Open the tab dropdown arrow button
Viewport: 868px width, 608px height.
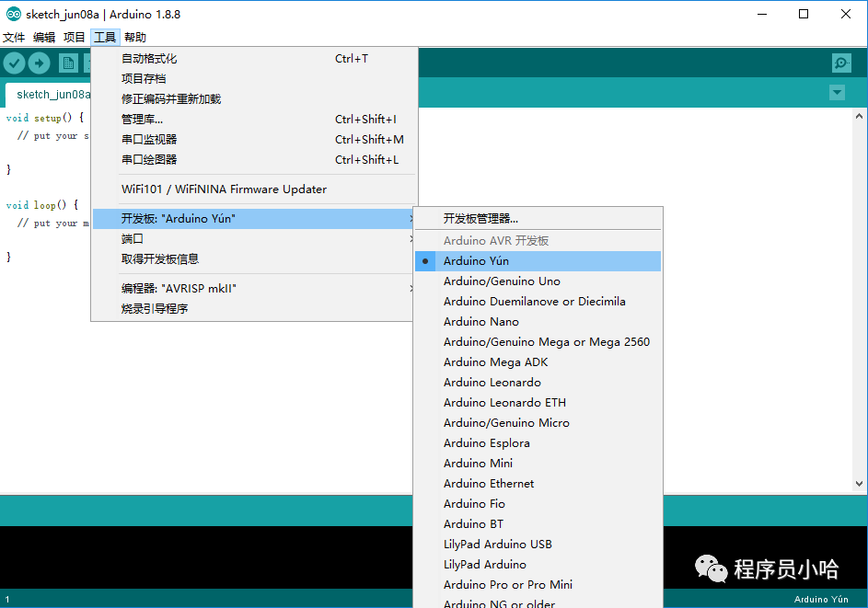pyautogui.click(x=837, y=93)
